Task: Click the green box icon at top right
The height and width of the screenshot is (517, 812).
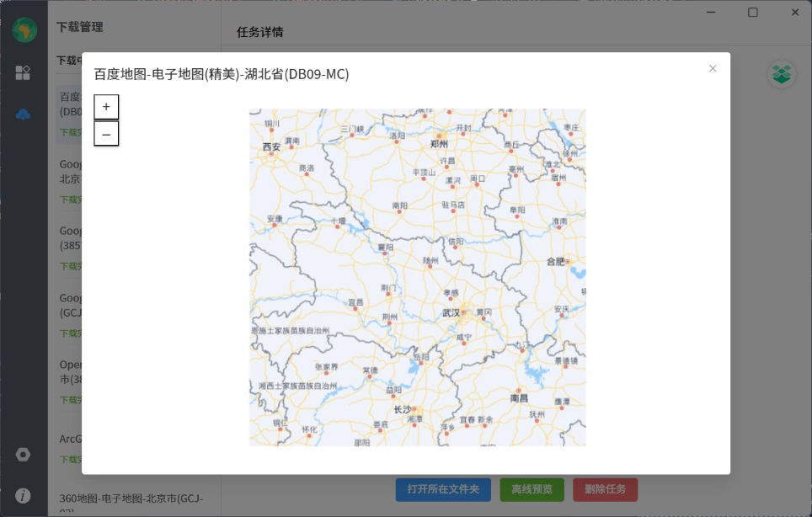Action: (782, 74)
